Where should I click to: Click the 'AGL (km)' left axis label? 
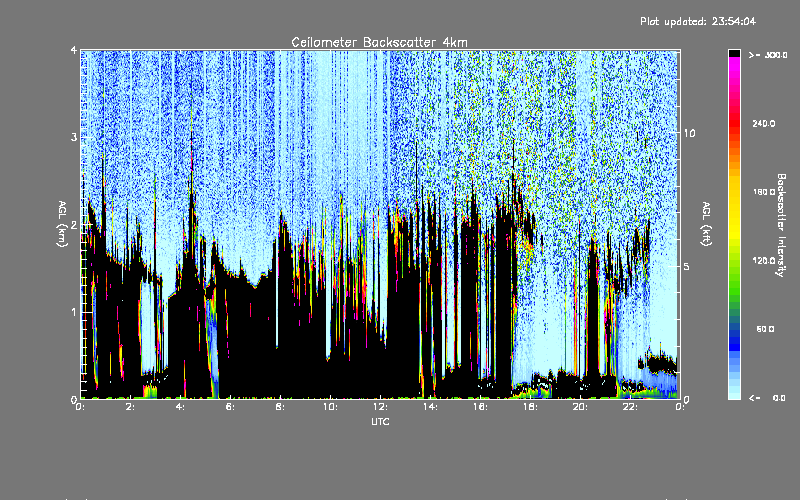tap(62, 224)
